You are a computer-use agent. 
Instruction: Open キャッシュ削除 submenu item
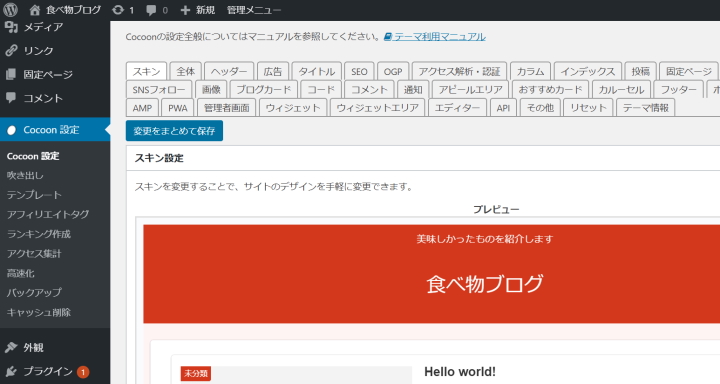(x=39, y=312)
